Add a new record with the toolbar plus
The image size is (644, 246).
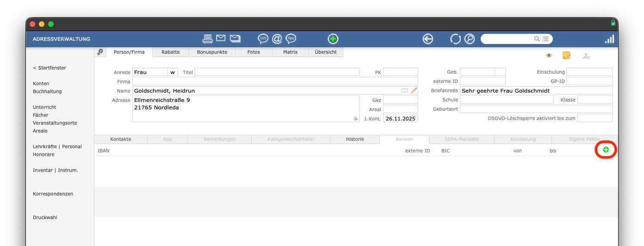point(333,39)
